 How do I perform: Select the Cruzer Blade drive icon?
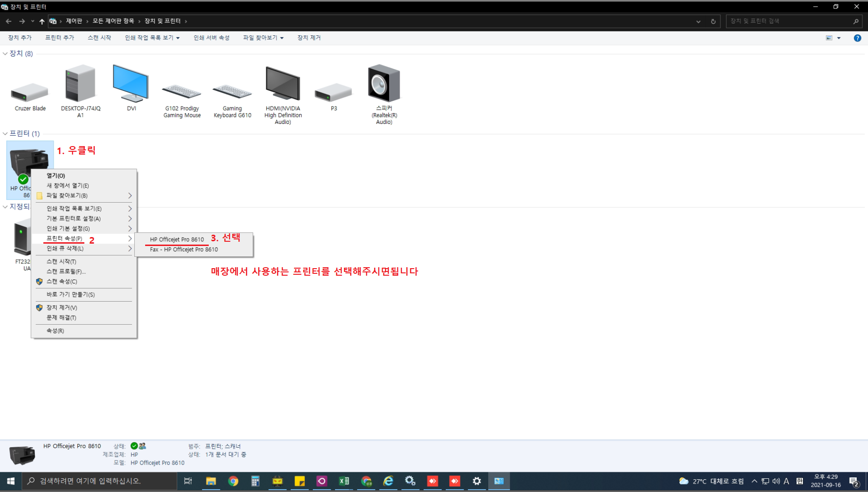[x=30, y=92]
